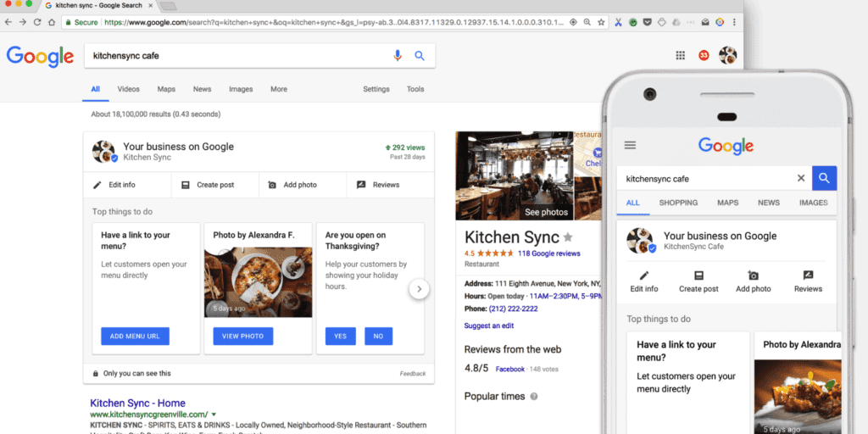Click Popular times help question mark
Image resolution: width=868 pixels, height=434 pixels.
(x=534, y=397)
